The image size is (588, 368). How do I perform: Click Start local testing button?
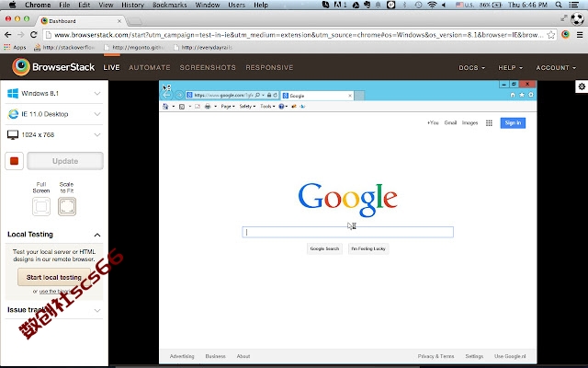54,277
